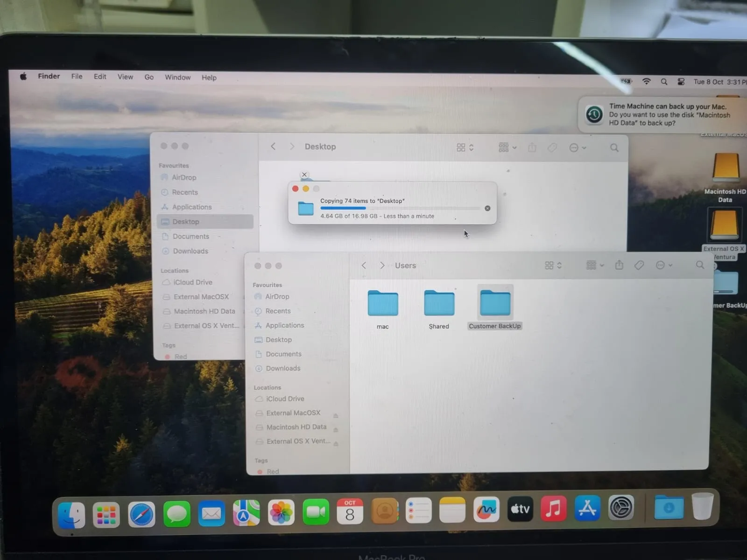Select Desktop in Desktop window sidebar

point(205,222)
